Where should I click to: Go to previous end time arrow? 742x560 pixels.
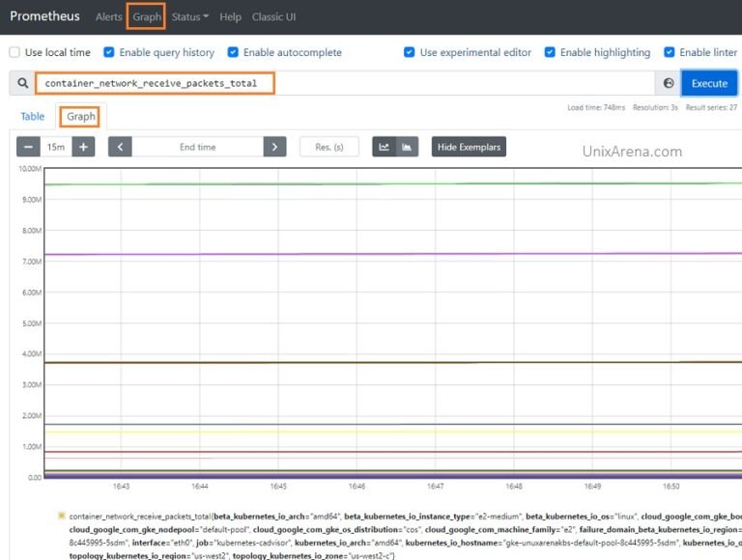120,147
